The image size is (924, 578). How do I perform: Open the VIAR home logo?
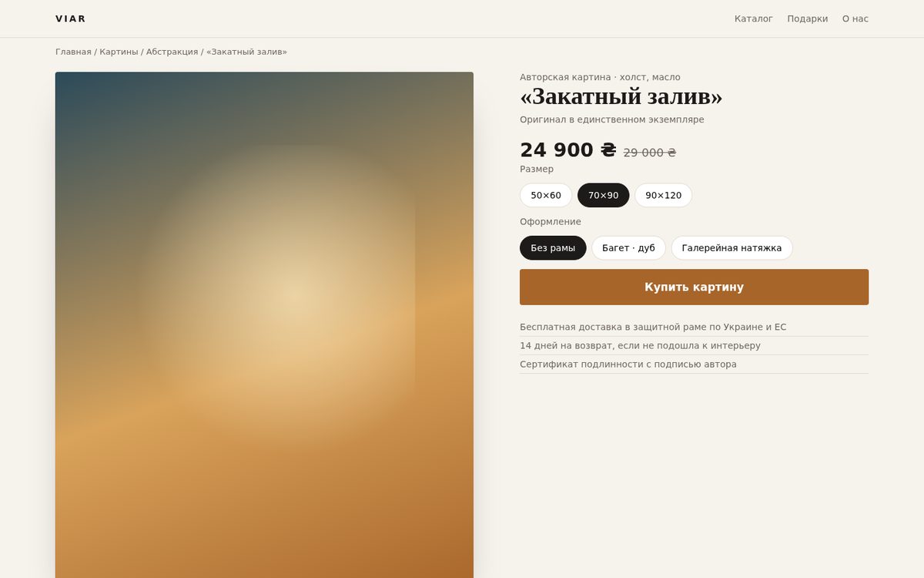(70, 18)
